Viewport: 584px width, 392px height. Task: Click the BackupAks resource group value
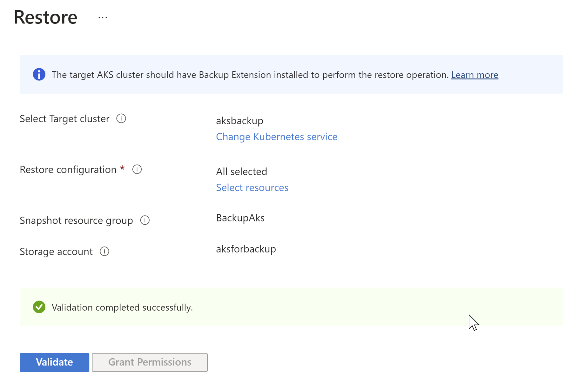point(240,218)
